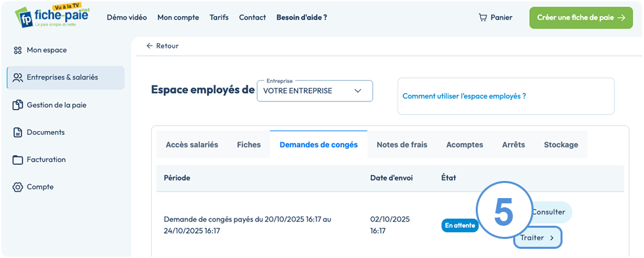This screenshot has height=258, width=644.
Task: Select Entreprises & salariés in sidebar
Action: click(x=65, y=78)
